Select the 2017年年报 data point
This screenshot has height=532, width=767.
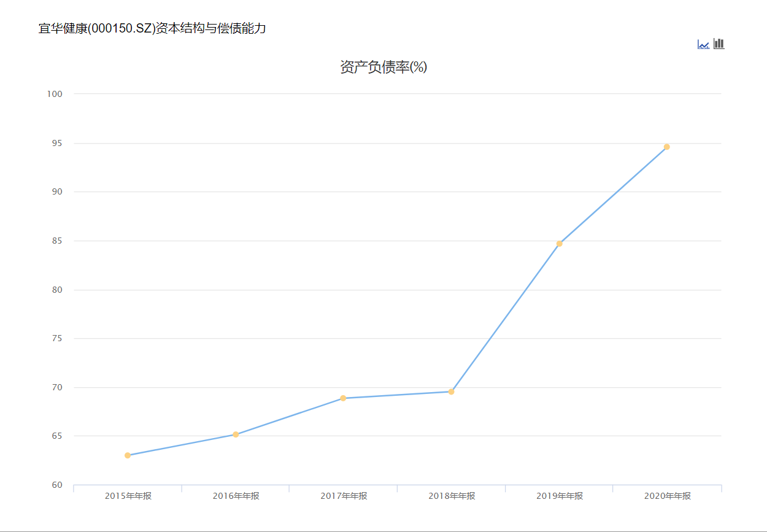[x=343, y=398]
